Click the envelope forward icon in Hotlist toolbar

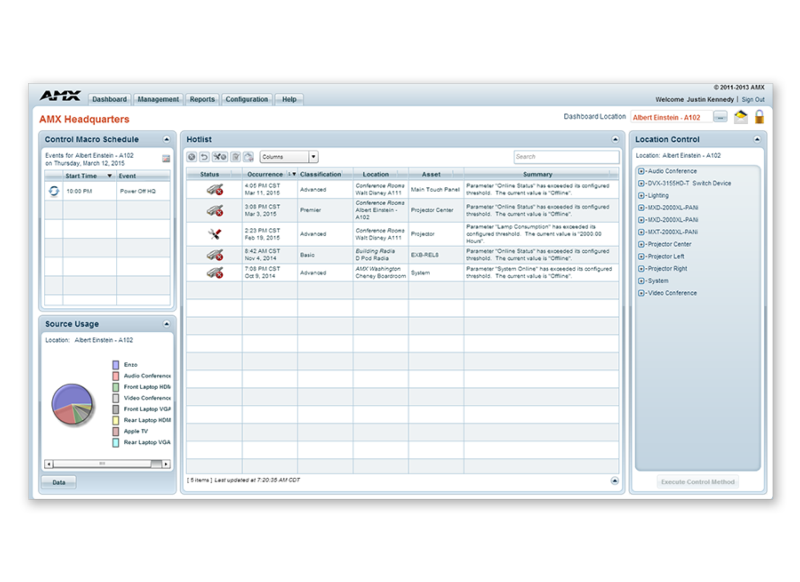(x=248, y=157)
